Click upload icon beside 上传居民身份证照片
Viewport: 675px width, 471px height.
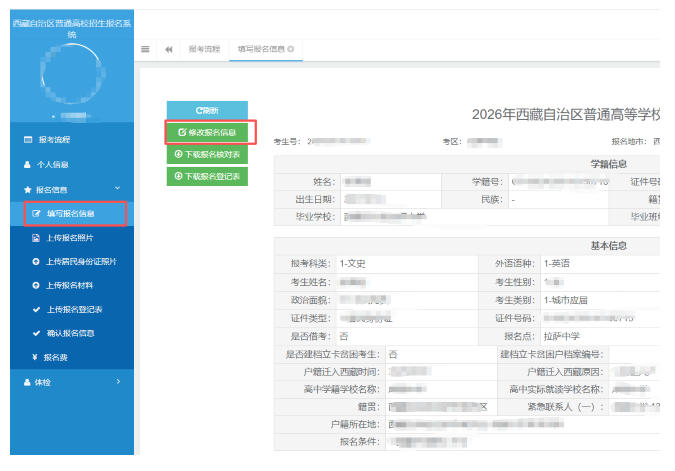[x=36, y=261]
